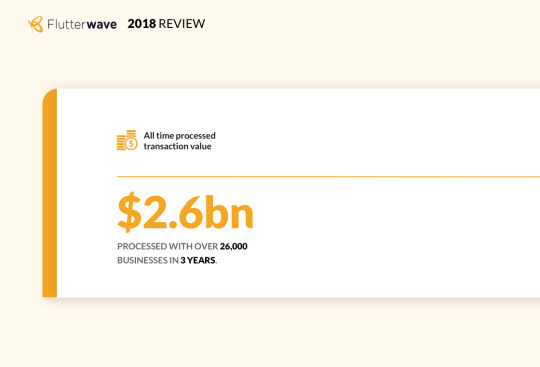The height and width of the screenshot is (367, 540).
Task: Click the 'BUSINESSES IN' text
Action: click(148, 260)
